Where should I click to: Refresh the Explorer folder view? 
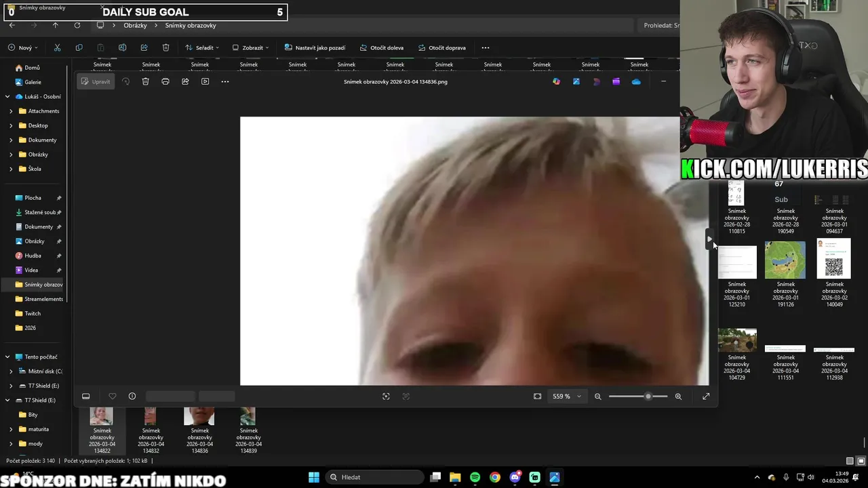tap(77, 25)
